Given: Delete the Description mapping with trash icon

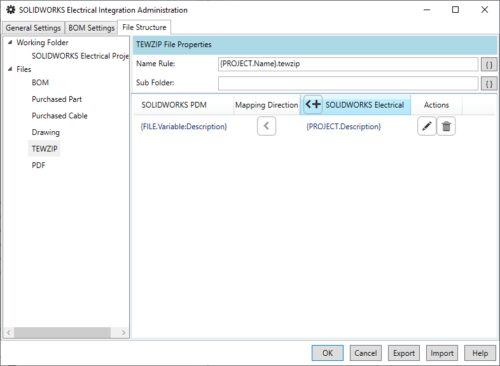Looking at the screenshot, I should click(446, 126).
